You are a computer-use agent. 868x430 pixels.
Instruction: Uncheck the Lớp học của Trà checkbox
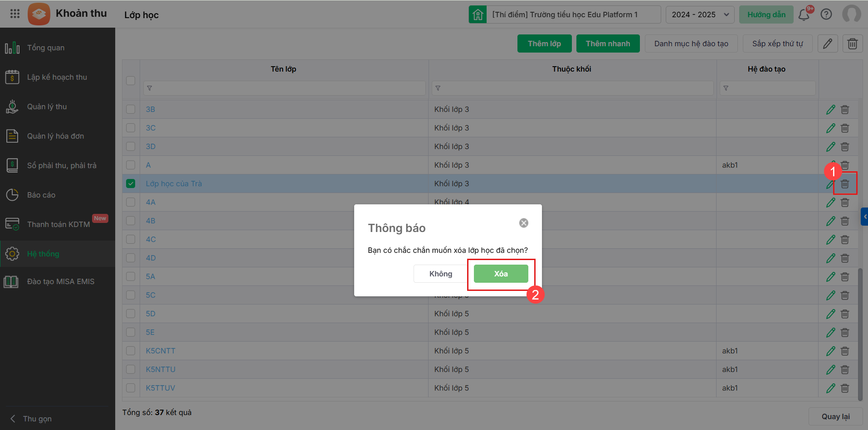click(x=131, y=184)
